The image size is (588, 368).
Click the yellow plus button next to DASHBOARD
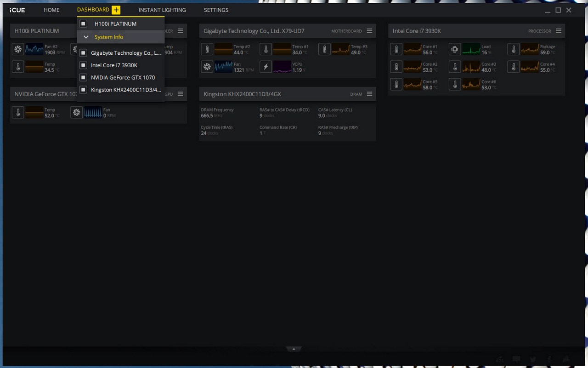tap(116, 10)
